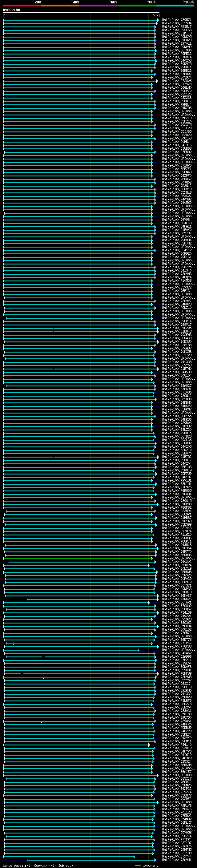The width and height of the screenshot is (197, 868).
Task: Select hit label UniRef100_B6RB23
Action: click(x=176, y=71)
